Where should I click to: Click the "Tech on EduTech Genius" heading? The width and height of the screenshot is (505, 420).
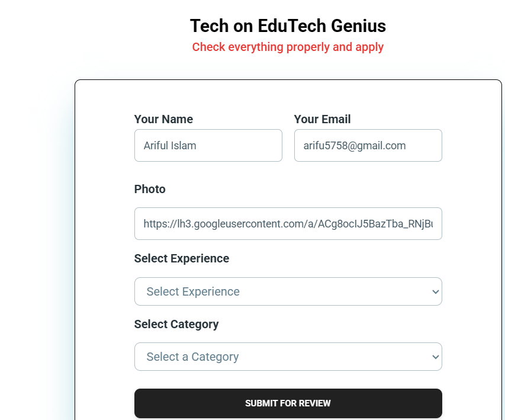(288, 26)
